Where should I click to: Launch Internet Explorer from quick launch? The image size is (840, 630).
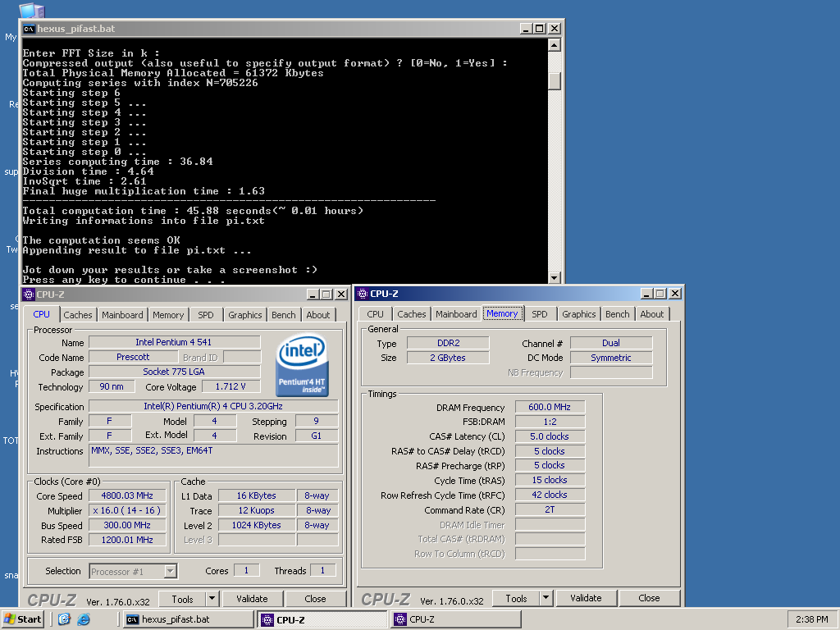tap(84, 619)
